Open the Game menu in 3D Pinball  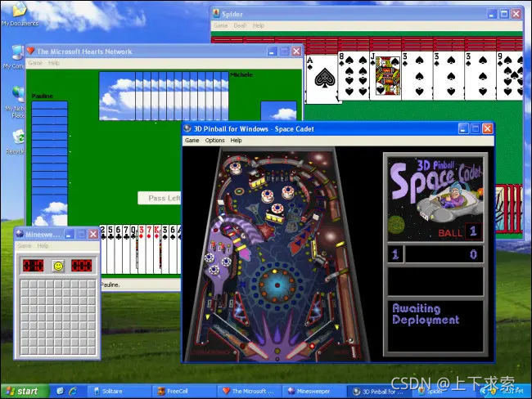coord(192,141)
